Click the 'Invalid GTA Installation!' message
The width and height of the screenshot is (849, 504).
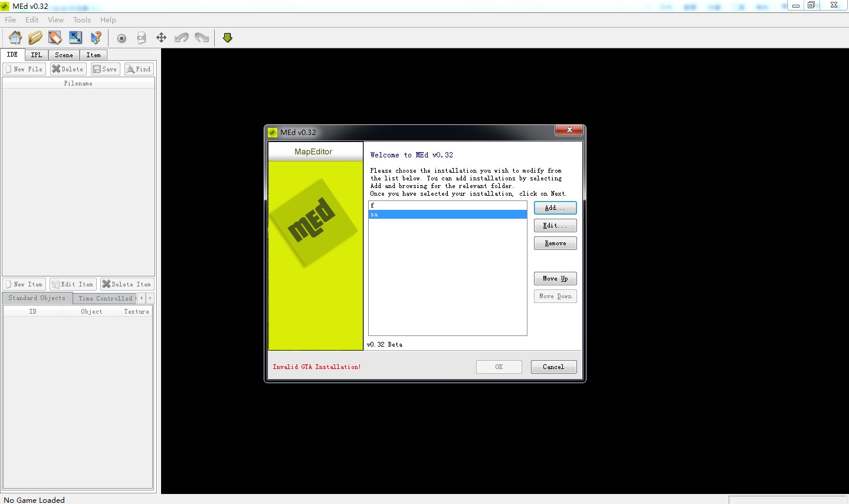coord(317,367)
